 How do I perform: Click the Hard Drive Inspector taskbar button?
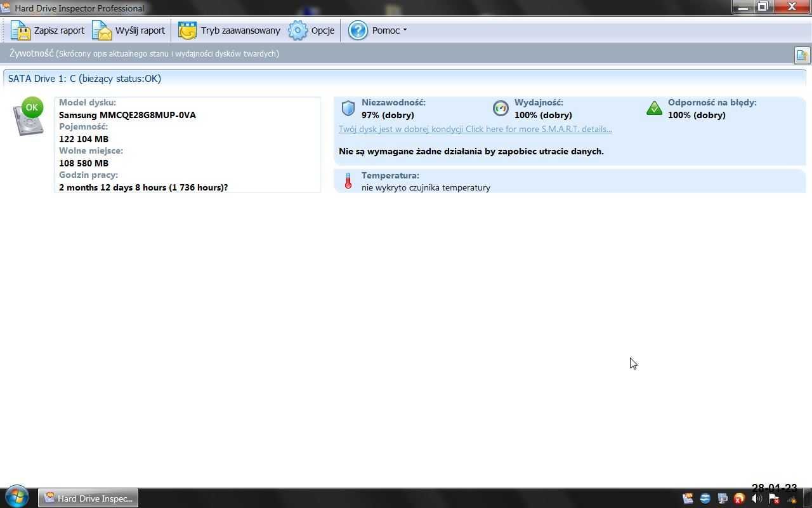coord(88,498)
